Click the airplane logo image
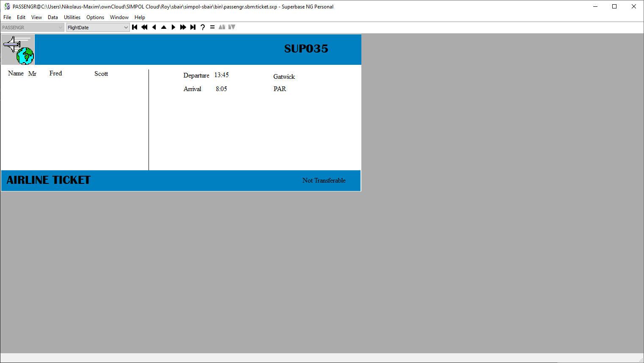The width and height of the screenshot is (644, 363). coord(18,49)
